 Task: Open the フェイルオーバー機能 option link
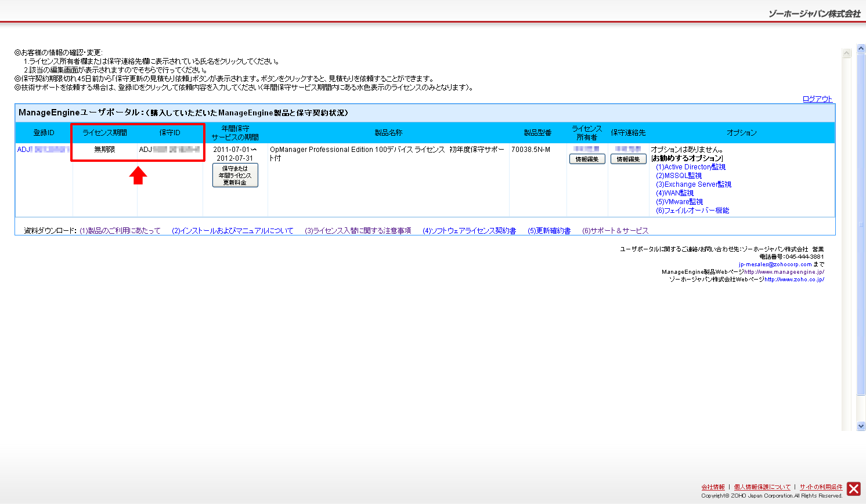tap(692, 211)
